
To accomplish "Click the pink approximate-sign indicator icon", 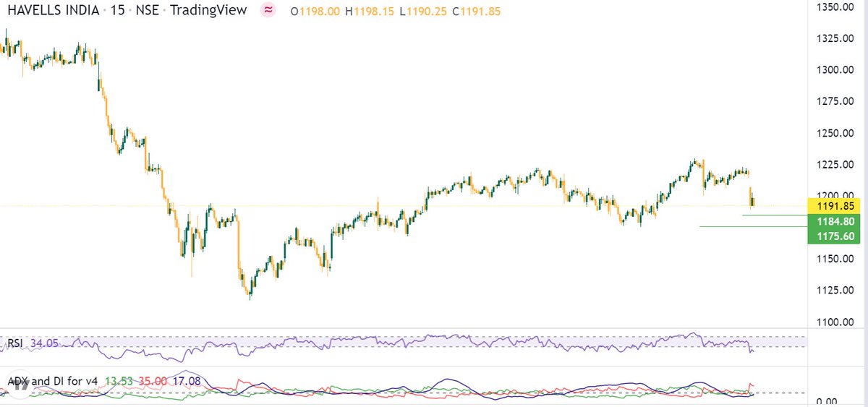I will pos(268,11).
